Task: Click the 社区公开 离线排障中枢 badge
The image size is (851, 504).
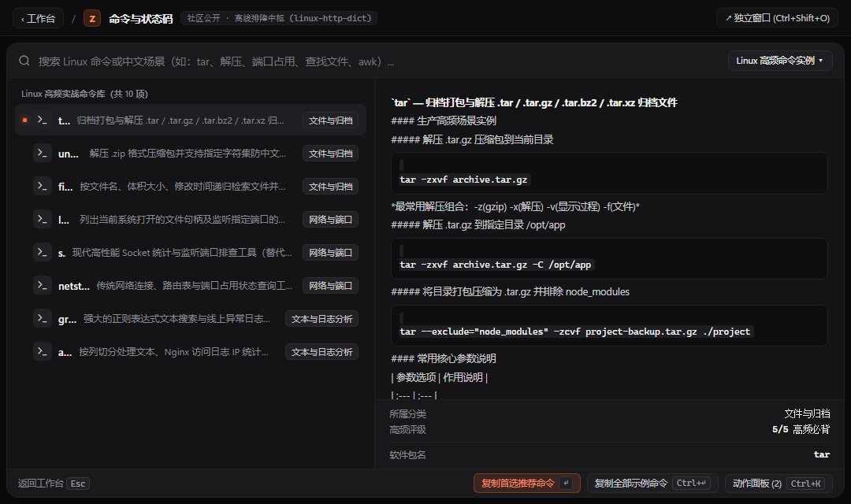Action: pos(279,18)
